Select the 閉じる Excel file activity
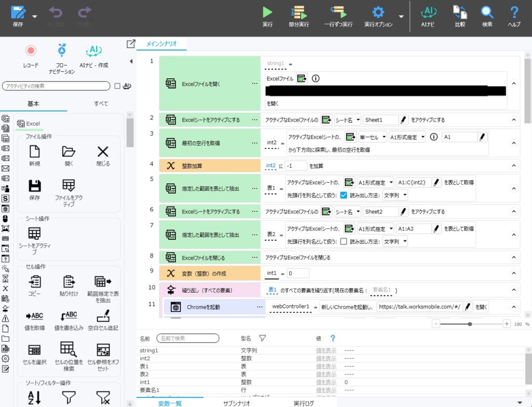The image size is (532, 407). point(103,155)
